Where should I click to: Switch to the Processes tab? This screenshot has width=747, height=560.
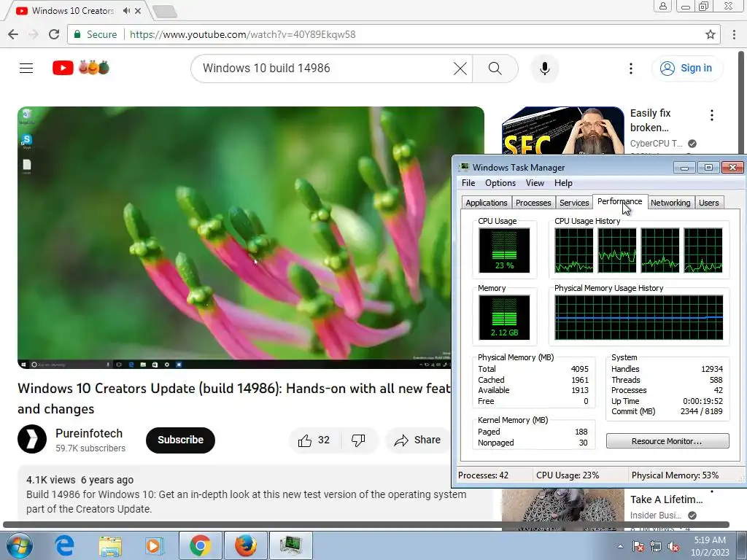click(533, 203)
